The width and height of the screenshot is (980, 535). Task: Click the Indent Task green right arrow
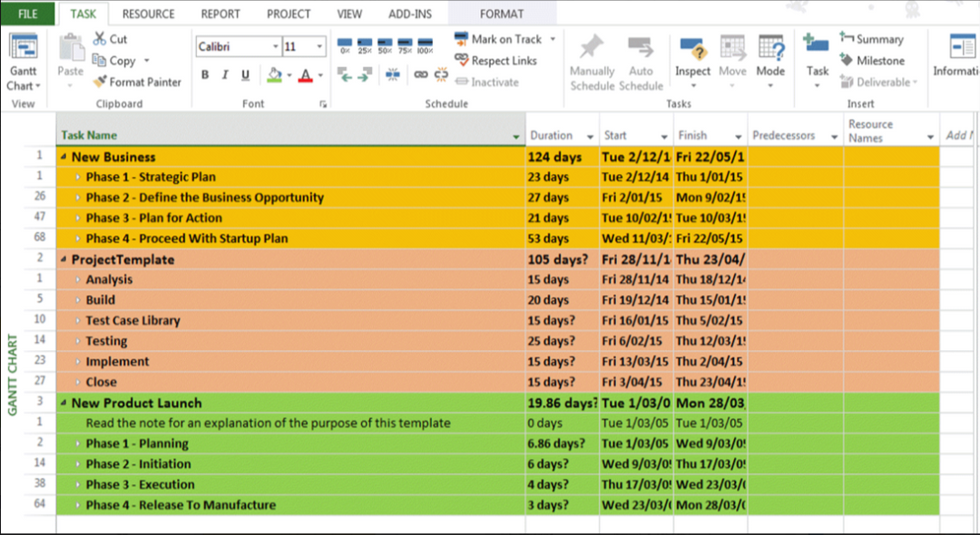click(364, 75)
